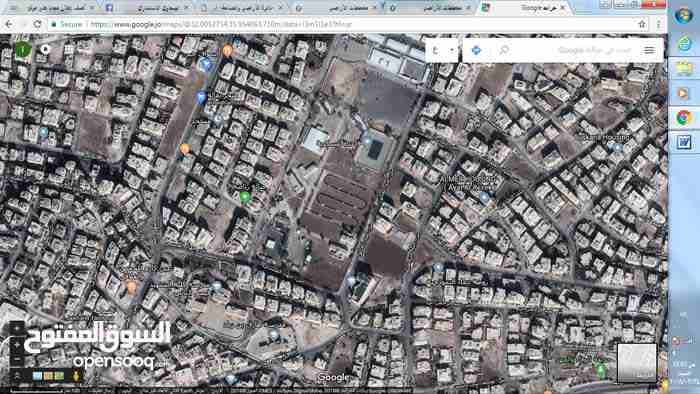Open Google notifications circle icon
The height and width of the screenshot is (394, 700).
pyautogui.click(x=45, y=49)
